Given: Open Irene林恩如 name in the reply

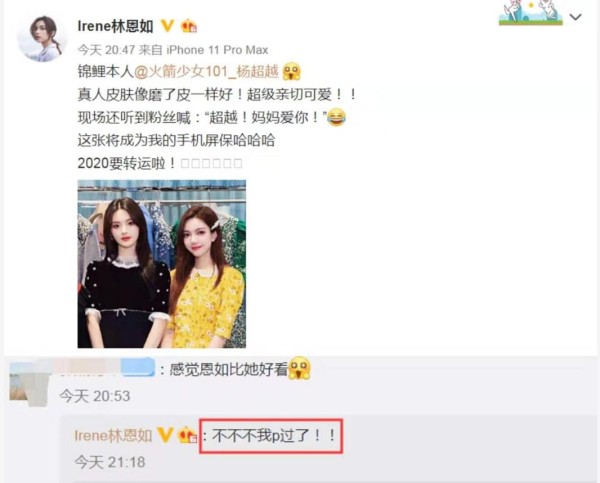Looking at the screenshot, I should pyautogui.click(x=113, y=436).
